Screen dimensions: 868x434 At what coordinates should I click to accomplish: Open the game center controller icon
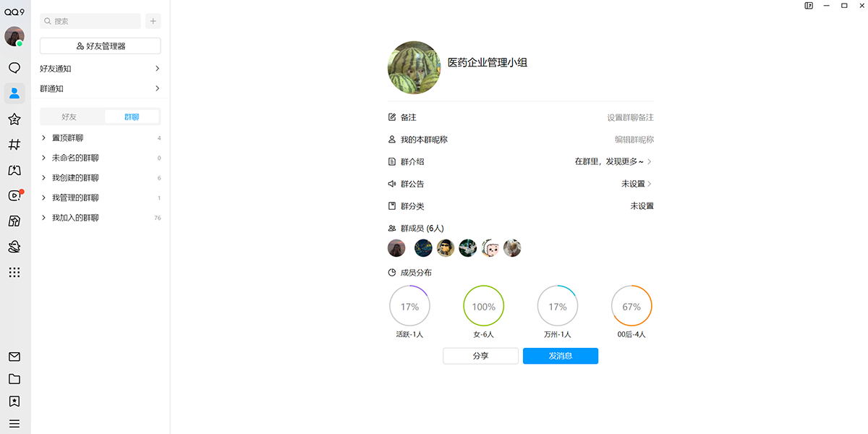(x=14, y=170)
